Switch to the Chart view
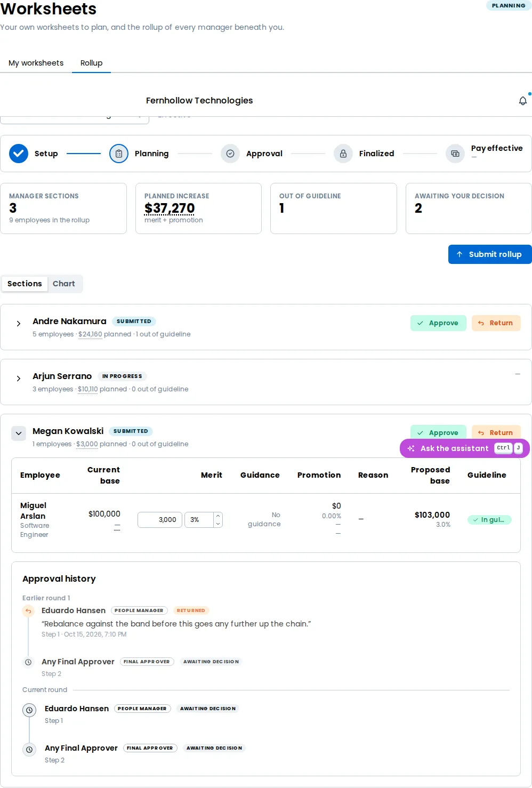 (x=64, y=284)
